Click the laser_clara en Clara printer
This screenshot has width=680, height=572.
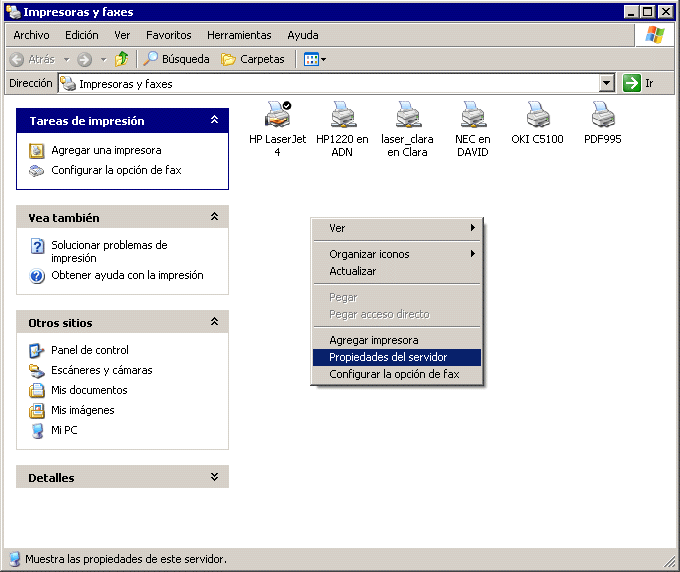tap(407, 113)
